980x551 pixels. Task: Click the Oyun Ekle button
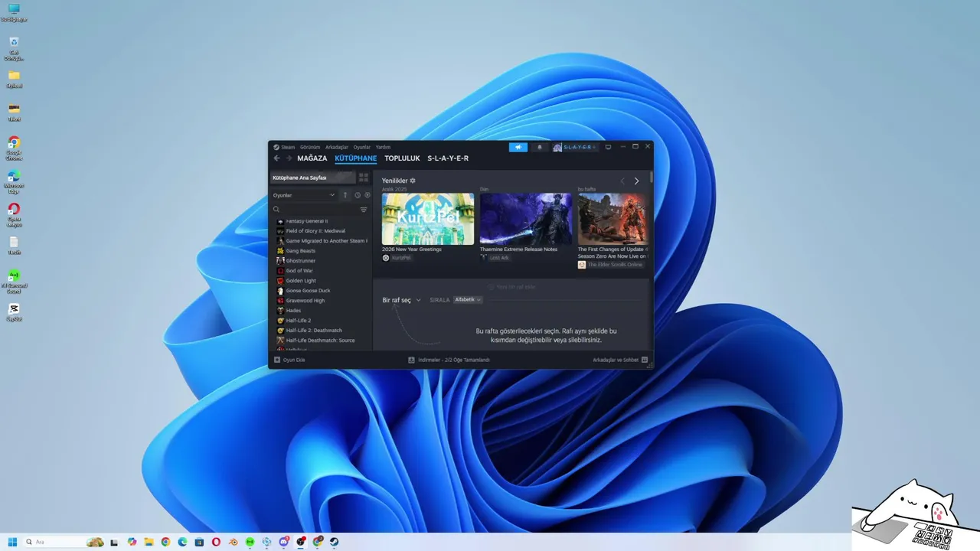pyautogui.click(x=289, y=360)
